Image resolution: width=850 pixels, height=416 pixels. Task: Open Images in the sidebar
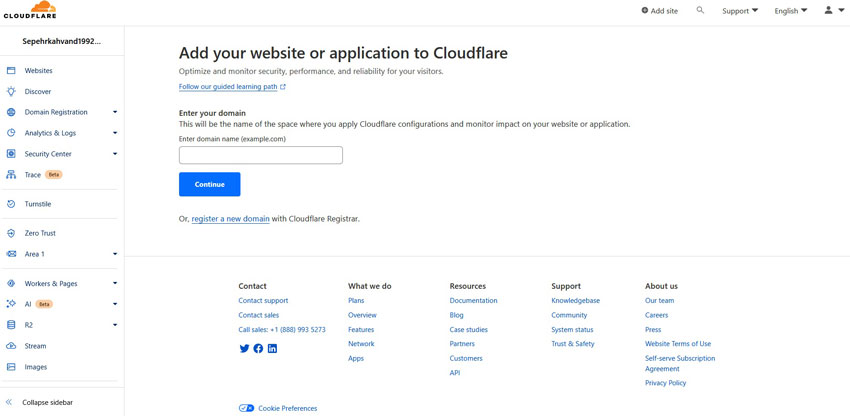click(x=36, y=367)
